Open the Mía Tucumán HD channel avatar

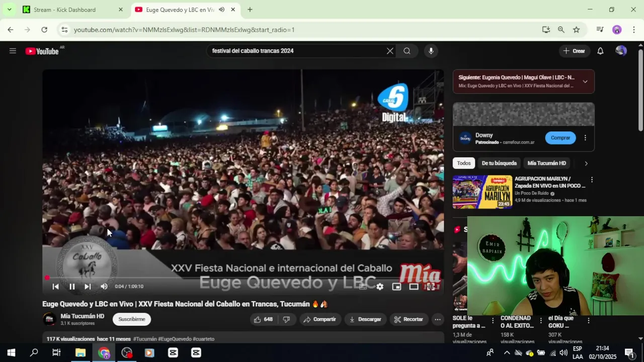click(x=49, y=319)
